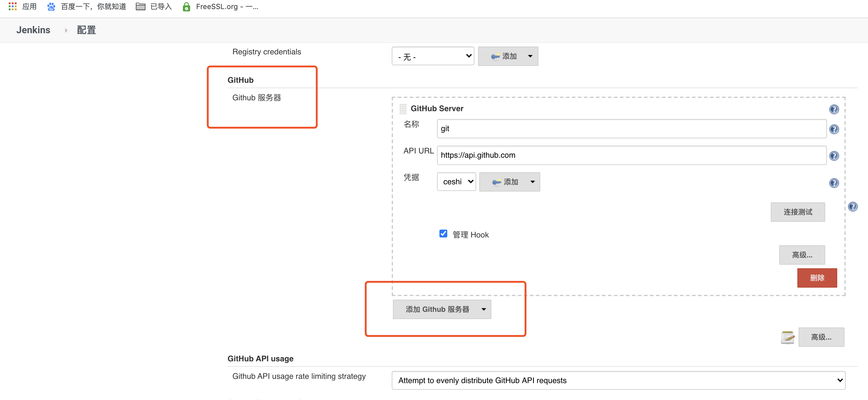Click the notepad edit icon near bottom 高级
868x400 pixels.
(x=787, y=337)
